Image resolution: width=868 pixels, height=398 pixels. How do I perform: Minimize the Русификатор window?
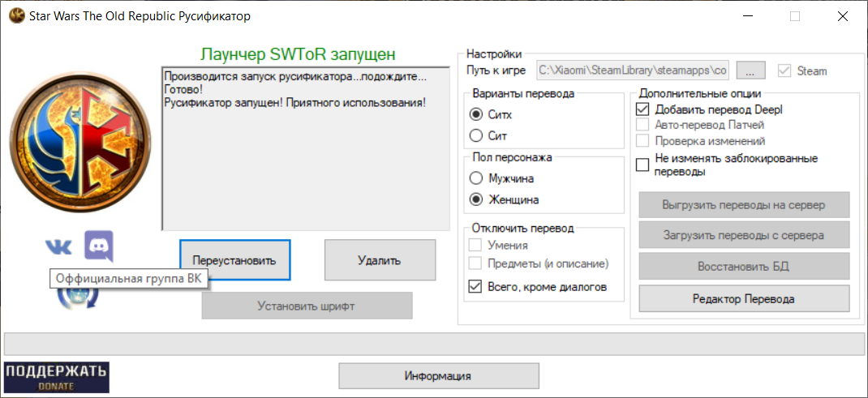pos(747,16)
